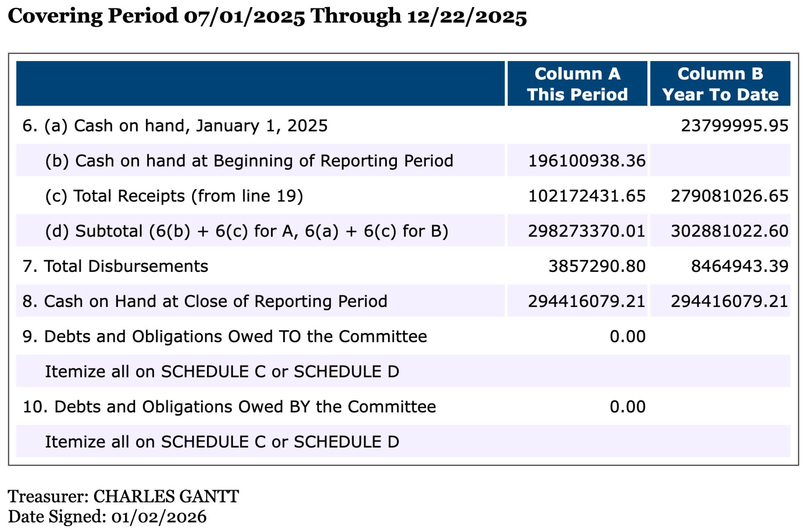Click the Debts Owed BY the Committee label
808x532 pixels.
click(x=229, y=407)
